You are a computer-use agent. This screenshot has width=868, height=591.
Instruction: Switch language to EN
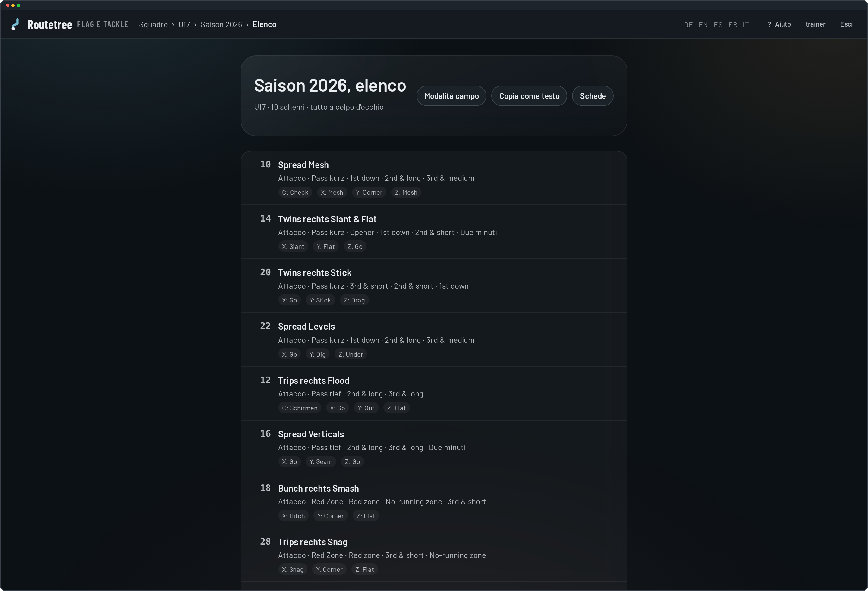tap(703, 25)
